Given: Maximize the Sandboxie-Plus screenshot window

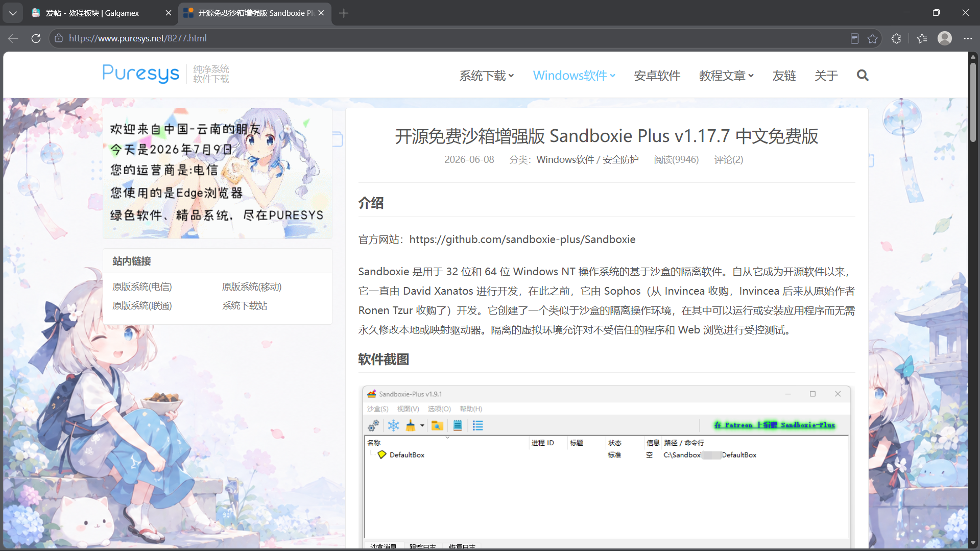Looking at the screenshot, I should coord(812,394).
